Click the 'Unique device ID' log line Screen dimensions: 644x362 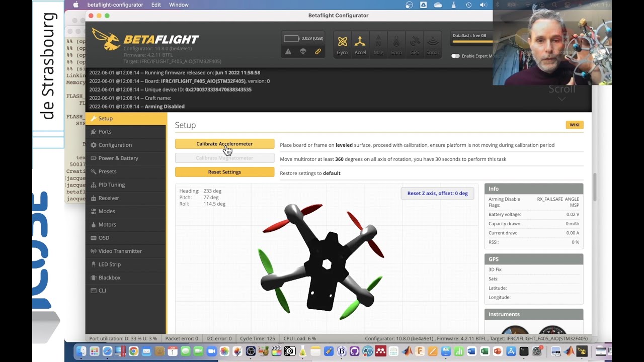[170, 89]
